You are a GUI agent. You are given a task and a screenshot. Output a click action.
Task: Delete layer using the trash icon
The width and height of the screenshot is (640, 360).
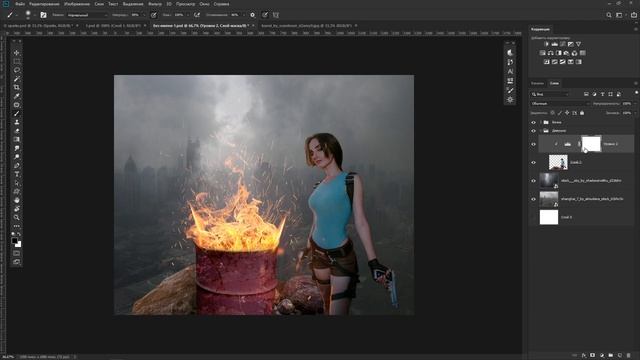pyautogui.click(x=629, y=356)
